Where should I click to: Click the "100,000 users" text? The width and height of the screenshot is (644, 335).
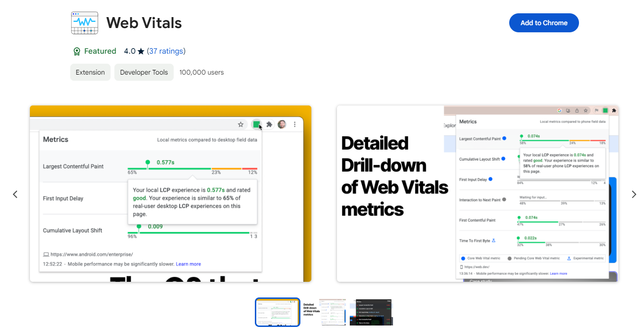click(202, 72)
